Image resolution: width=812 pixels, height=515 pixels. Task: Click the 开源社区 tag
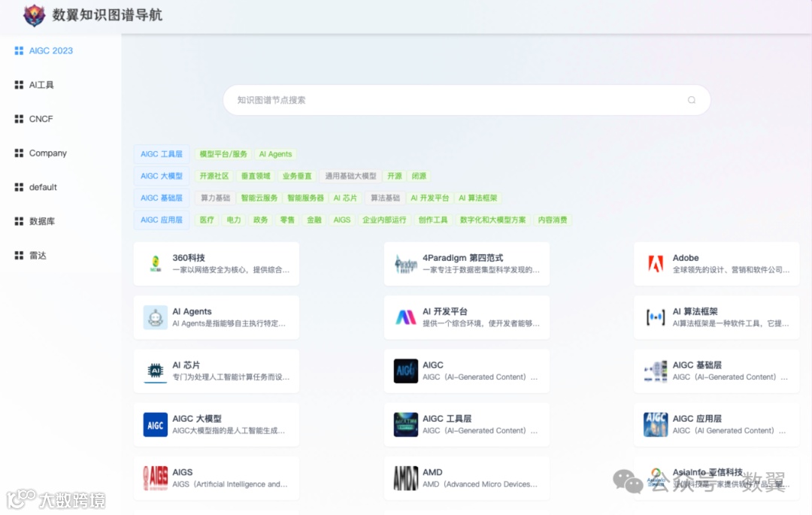(214, 176)
